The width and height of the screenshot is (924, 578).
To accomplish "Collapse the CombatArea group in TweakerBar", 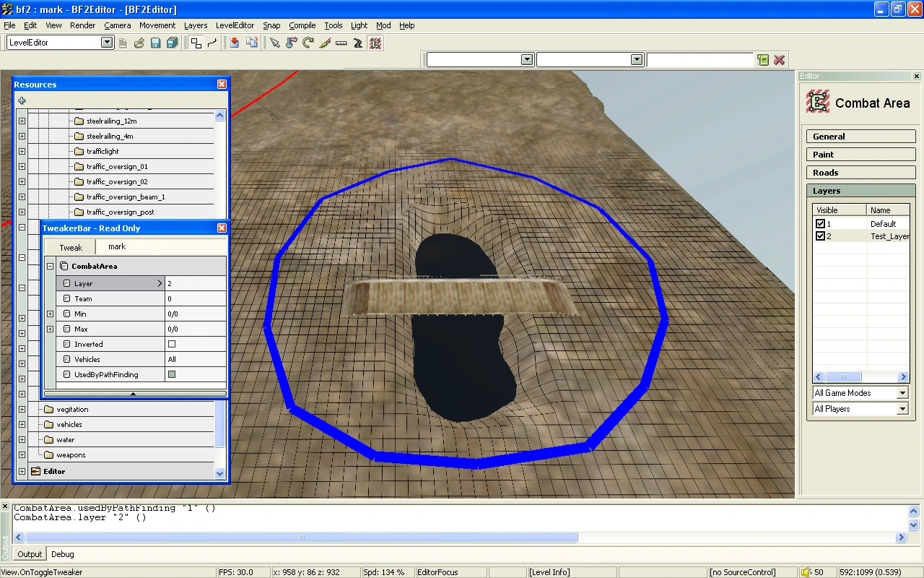I will coord(50,267).
